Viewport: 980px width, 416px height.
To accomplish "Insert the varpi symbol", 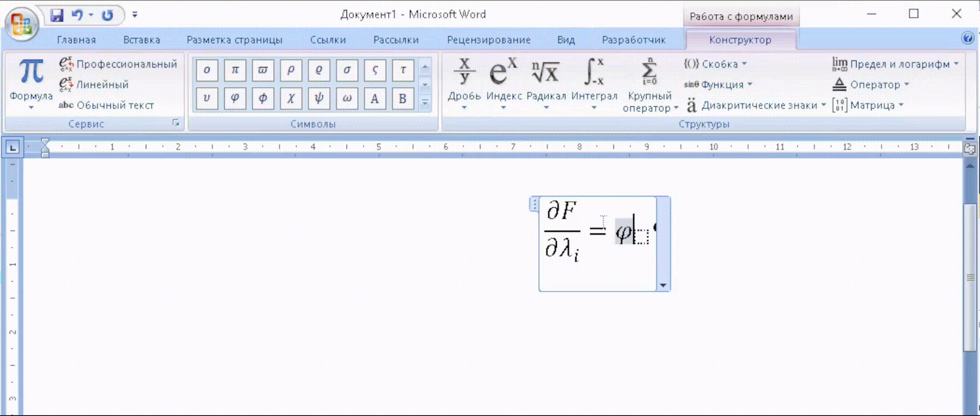I will [x=263, y=71].
